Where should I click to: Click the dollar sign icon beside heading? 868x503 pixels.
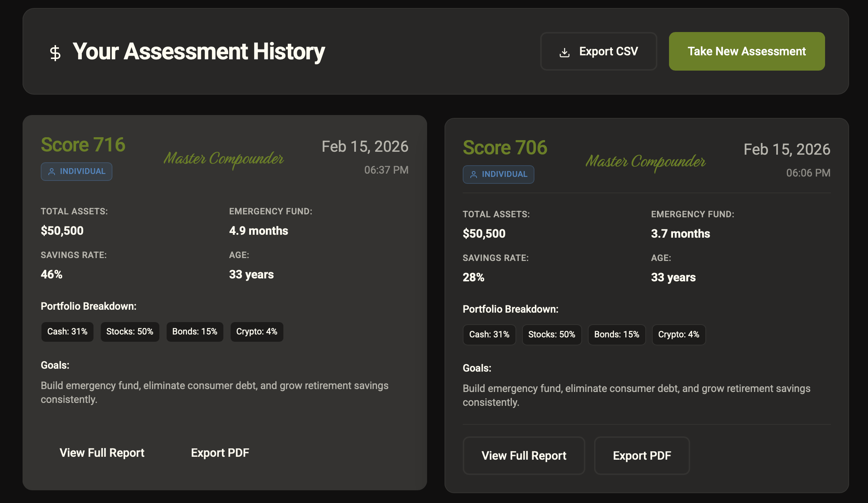point(55,53)
